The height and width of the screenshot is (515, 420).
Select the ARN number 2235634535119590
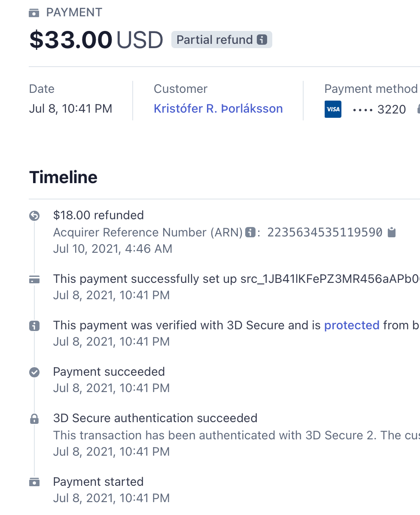coord(325,232)
